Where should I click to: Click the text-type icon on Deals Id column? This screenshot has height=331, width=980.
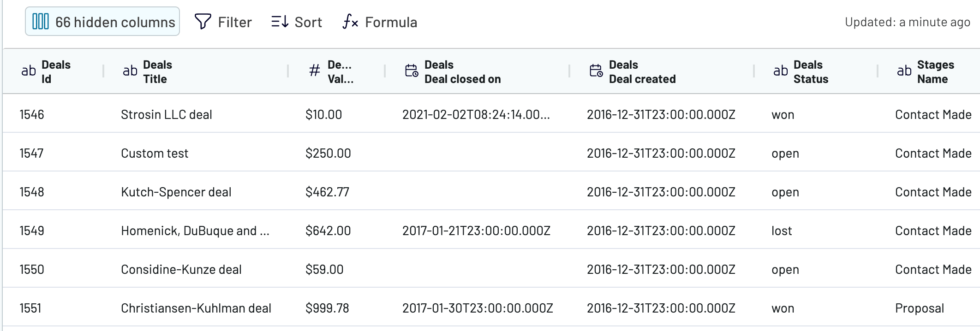pyautogui.click(x=29, y=71)
